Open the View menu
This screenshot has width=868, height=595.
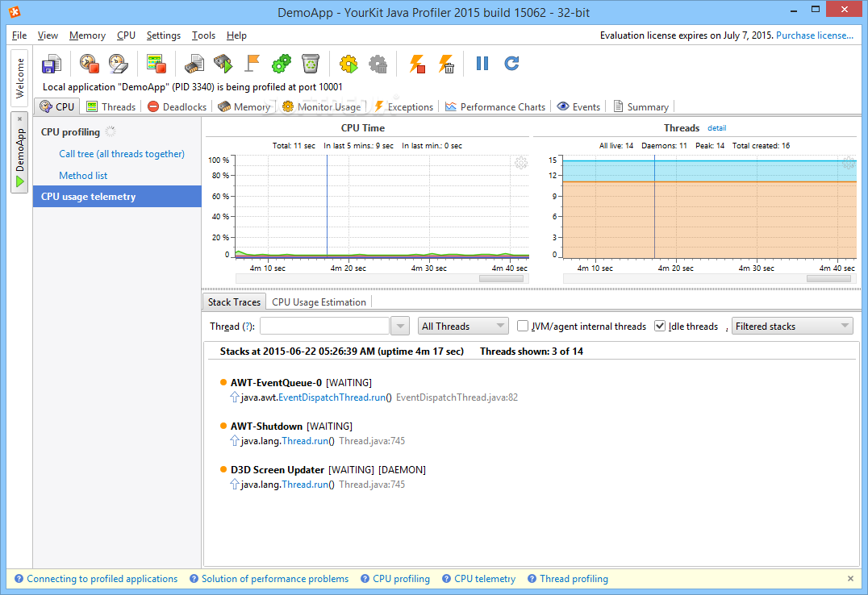click(x=48, y=35)
